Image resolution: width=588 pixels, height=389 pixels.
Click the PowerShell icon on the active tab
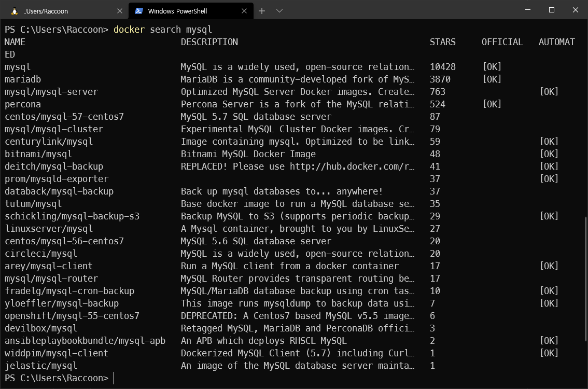pos(139,10)
